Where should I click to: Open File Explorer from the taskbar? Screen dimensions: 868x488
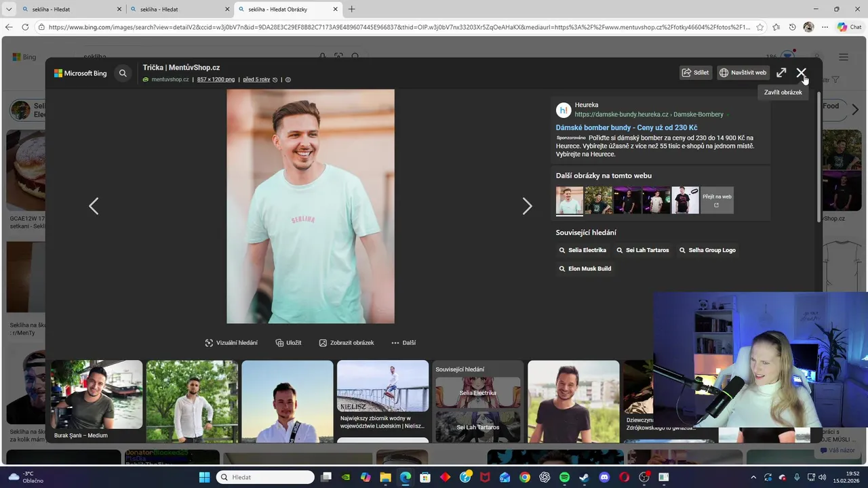point(386,477)
